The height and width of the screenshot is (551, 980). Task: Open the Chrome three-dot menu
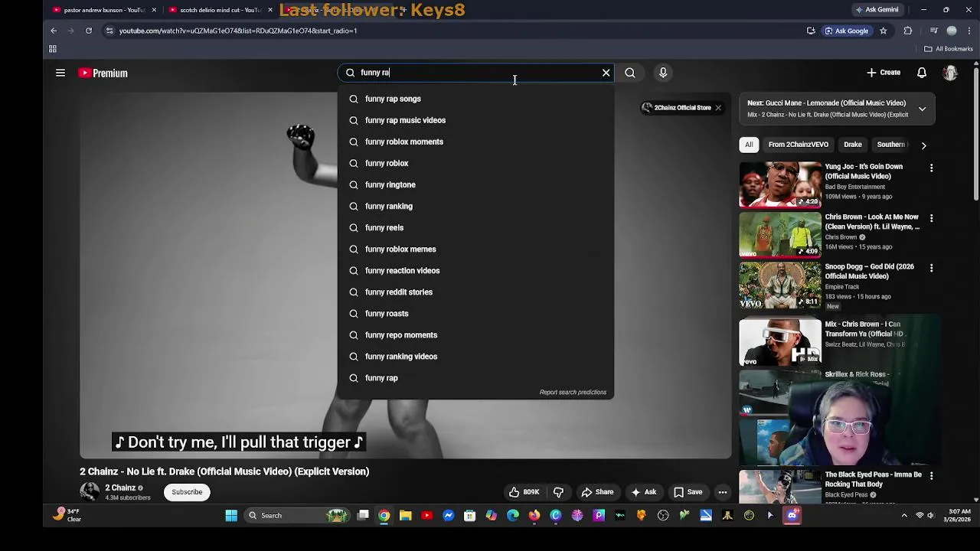click(969, 31)
